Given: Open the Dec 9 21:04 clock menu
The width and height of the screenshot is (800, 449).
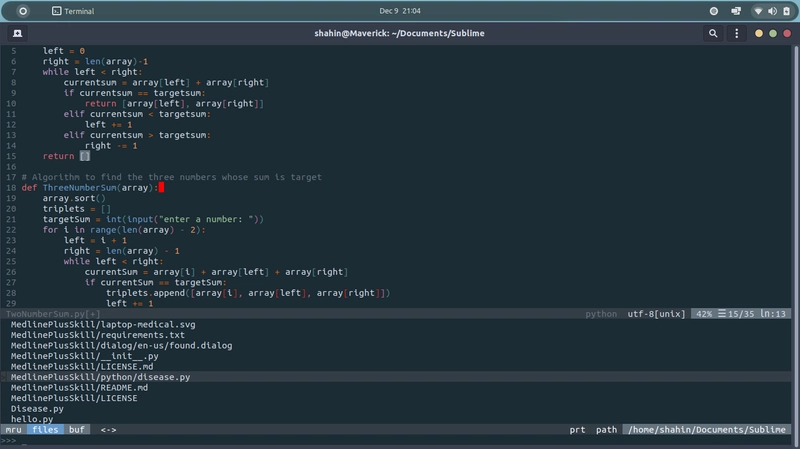Looking at the screenshot, I should coord(400,11).
